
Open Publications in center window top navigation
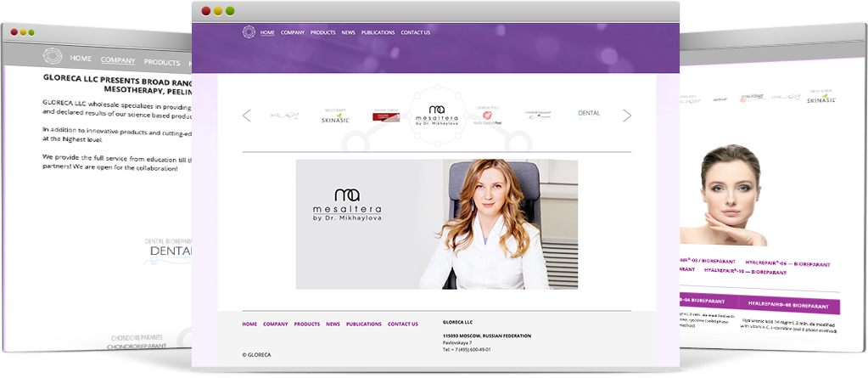click(x=378, y=32)
